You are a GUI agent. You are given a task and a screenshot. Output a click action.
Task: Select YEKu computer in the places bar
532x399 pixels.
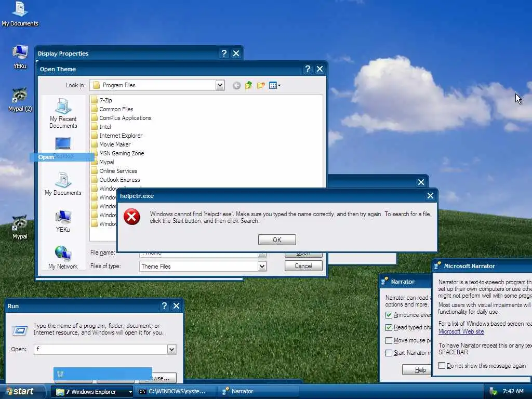[63, 221]
